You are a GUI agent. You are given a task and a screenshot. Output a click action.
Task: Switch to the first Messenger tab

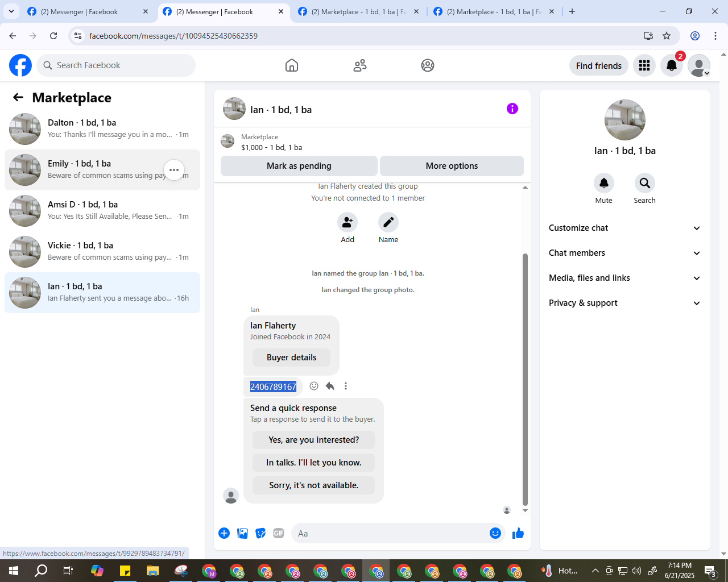point(88,11)
